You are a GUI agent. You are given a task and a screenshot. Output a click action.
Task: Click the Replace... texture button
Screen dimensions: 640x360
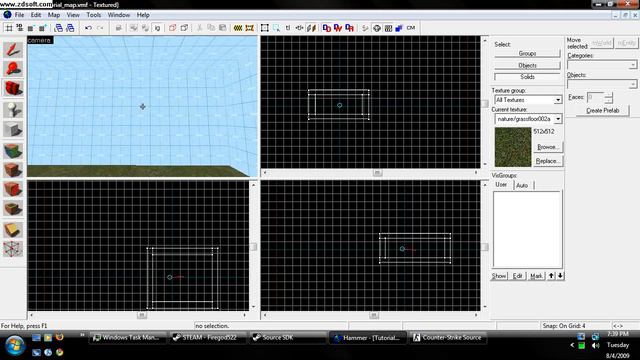tap(547, 161)
